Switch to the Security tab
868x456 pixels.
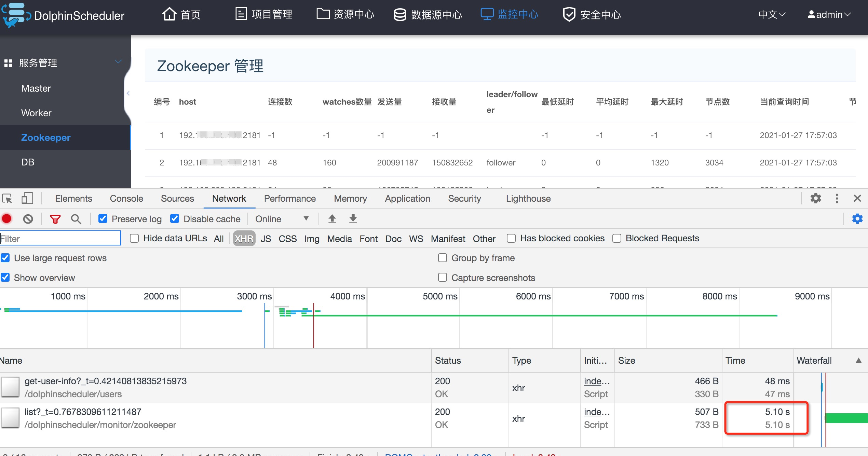point(464,199)
